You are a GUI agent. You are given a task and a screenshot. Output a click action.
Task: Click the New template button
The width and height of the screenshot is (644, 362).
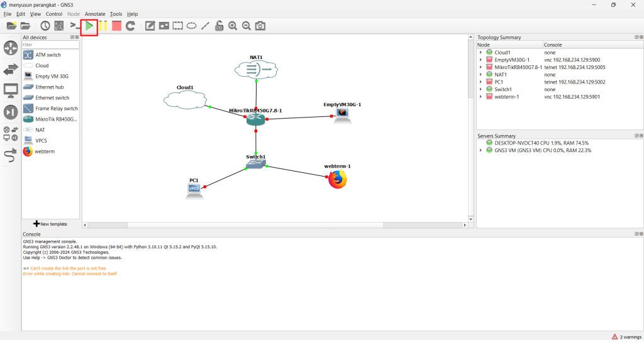pyautogui.click(x=50, y=224)
